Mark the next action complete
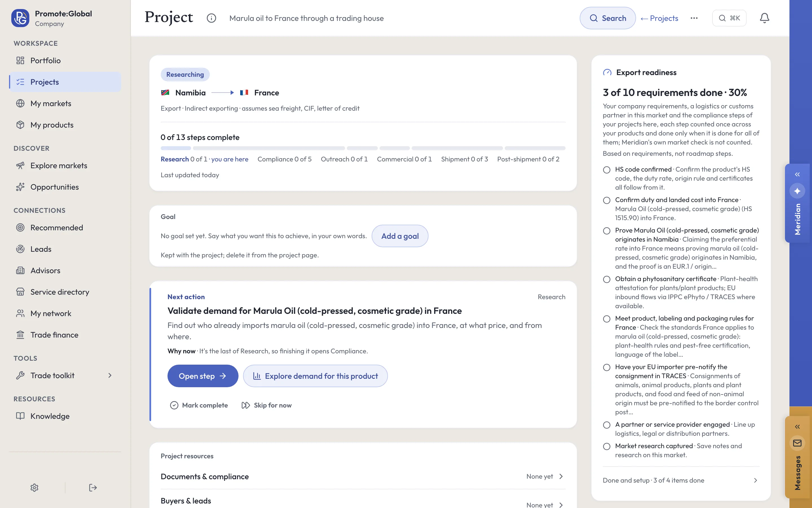This screenshot has width=812, height=508. coord(199,405)
